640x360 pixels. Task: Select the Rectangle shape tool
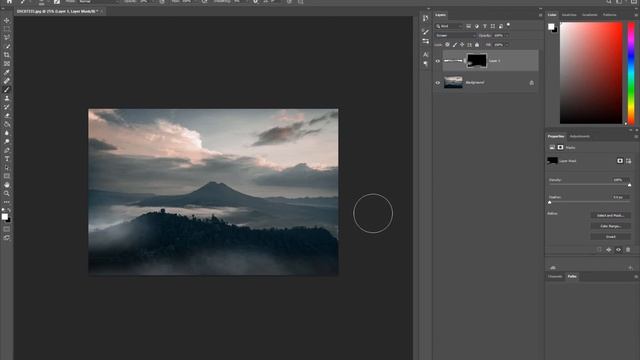click(7, 176)
